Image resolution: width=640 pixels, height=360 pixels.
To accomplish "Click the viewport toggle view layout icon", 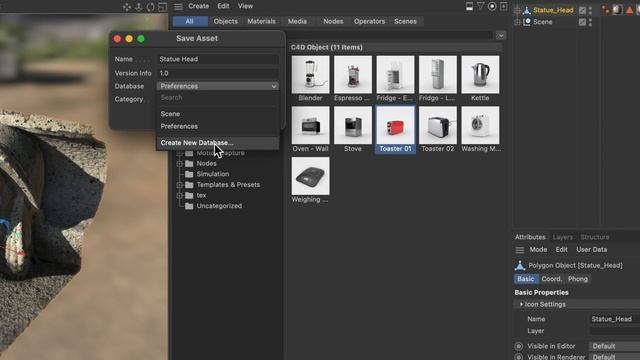I will coord(162,7).
